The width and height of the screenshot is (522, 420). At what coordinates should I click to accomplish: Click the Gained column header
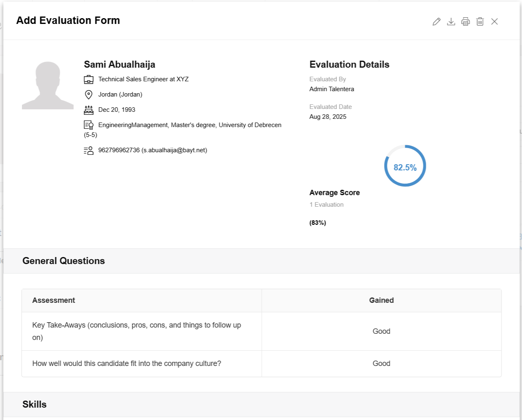(381, 300)
